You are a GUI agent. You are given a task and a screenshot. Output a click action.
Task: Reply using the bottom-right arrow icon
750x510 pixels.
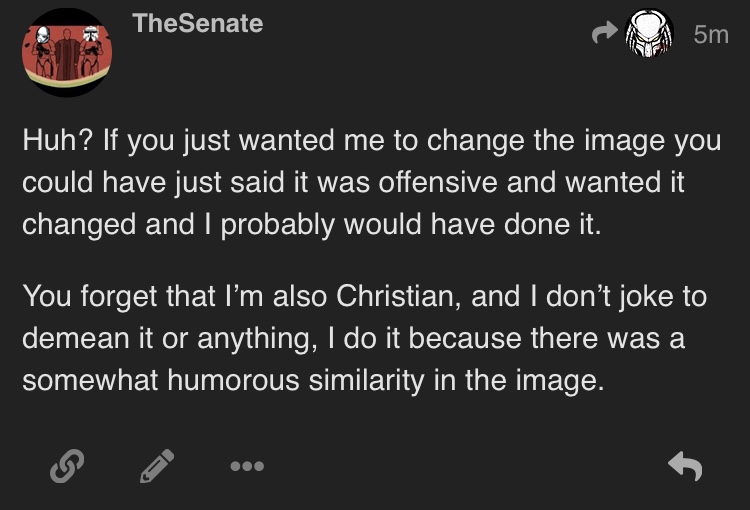[685, 464]
